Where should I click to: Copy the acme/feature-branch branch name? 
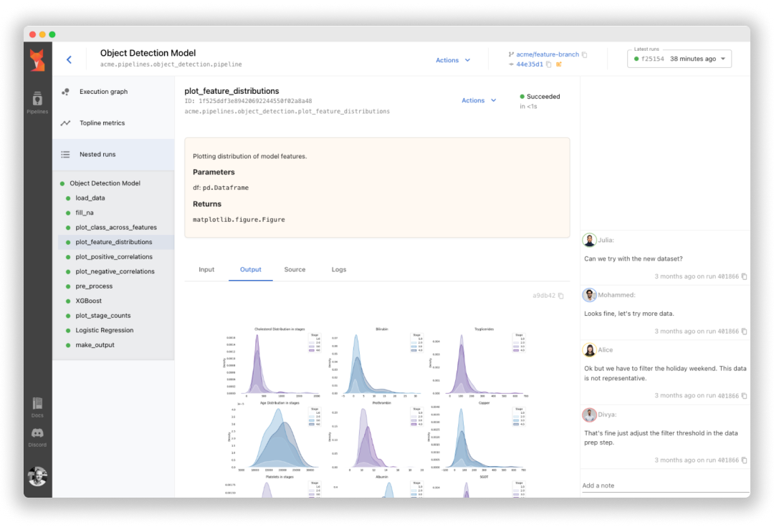[585, 54]
